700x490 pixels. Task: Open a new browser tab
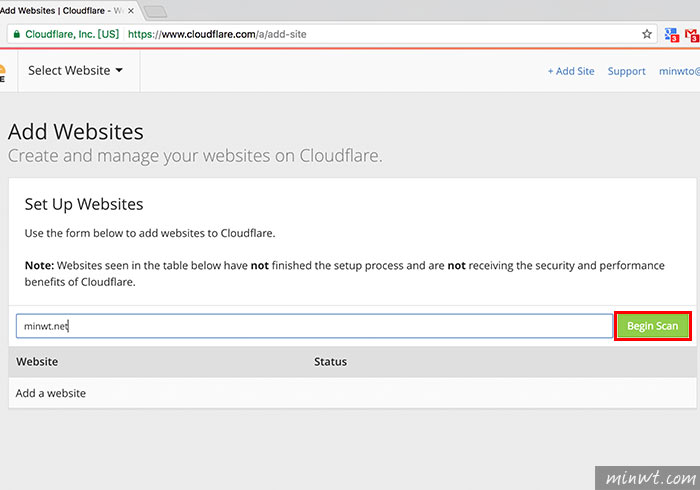(156, 12)
